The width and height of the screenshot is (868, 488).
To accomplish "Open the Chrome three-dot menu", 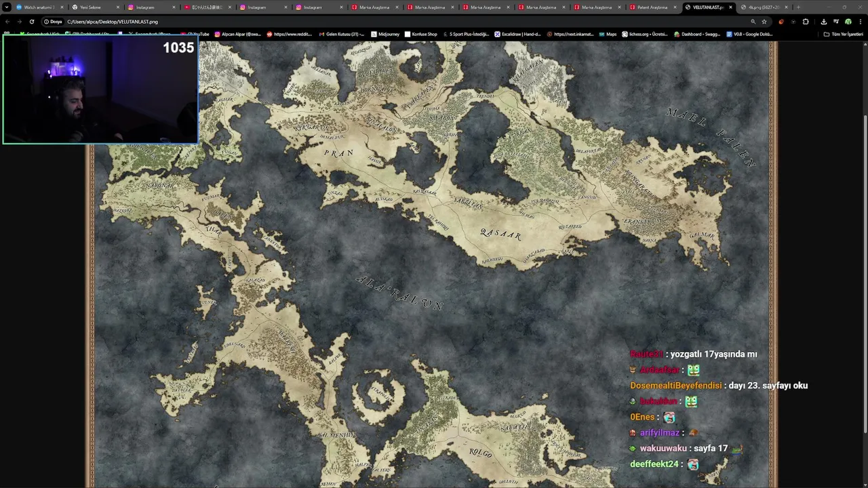I will [860, 22].
